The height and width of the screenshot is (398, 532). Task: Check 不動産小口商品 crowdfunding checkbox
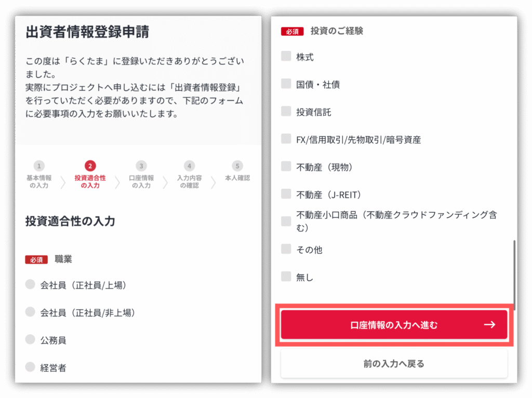(286, 221)
